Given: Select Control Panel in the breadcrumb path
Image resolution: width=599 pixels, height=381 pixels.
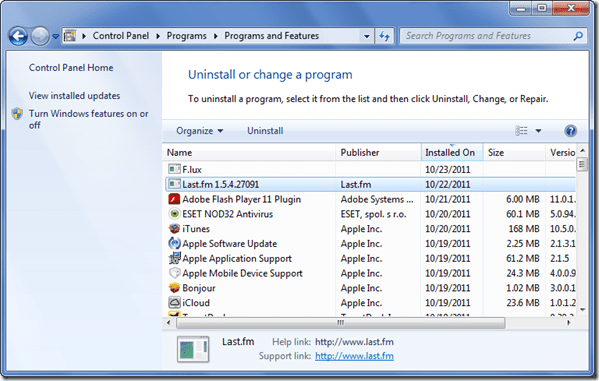Looking at the screenshot, I should [121, 36].
